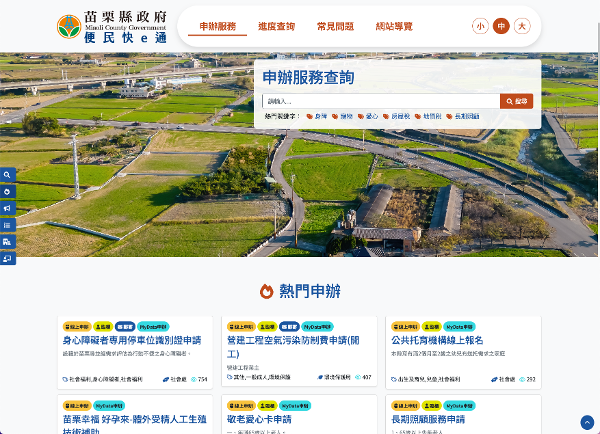Click the bottom icon in left sidebar
This screenshot has height=434, width=600.
7,259
